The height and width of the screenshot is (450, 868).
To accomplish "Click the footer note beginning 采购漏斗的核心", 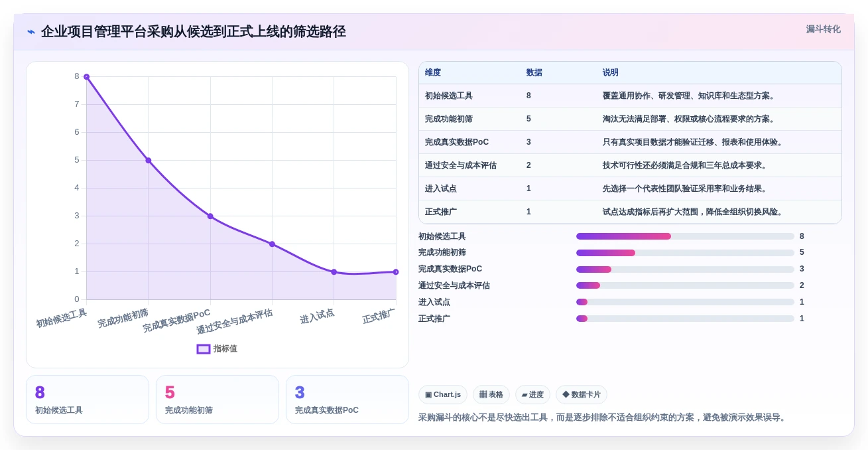I will tap(603, 417).
